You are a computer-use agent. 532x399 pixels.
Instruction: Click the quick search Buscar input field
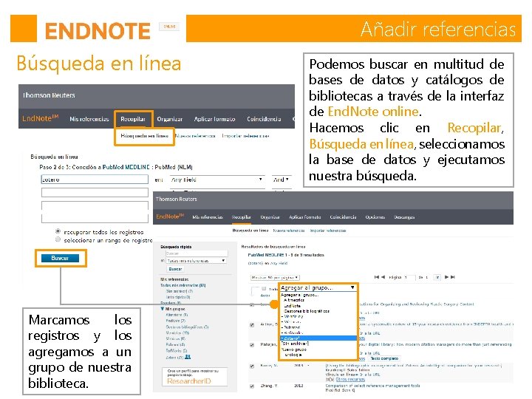tap(197, 253)
